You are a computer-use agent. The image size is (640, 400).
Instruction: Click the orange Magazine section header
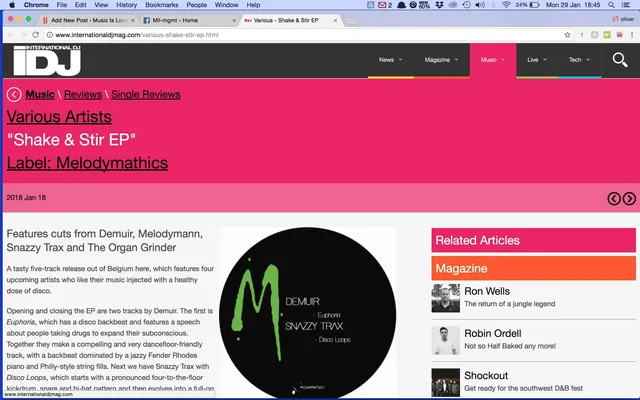coord(533,268)
